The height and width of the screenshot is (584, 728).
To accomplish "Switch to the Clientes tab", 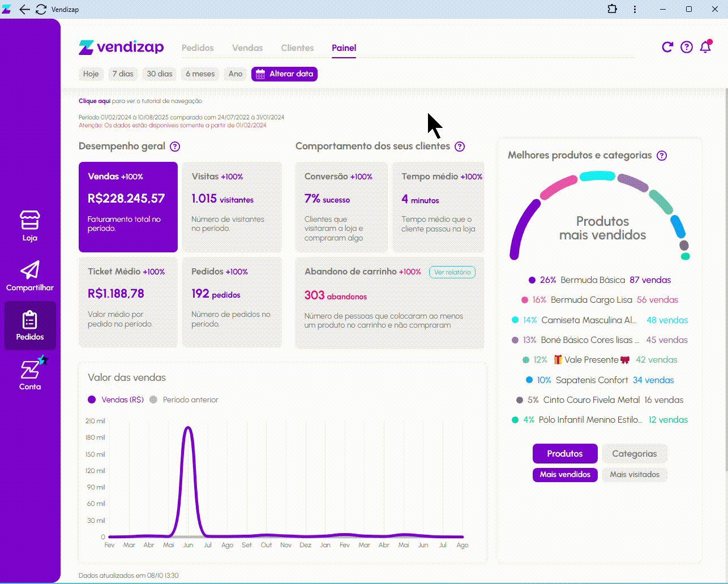I will pyautogui.click(x=297, y=48).
